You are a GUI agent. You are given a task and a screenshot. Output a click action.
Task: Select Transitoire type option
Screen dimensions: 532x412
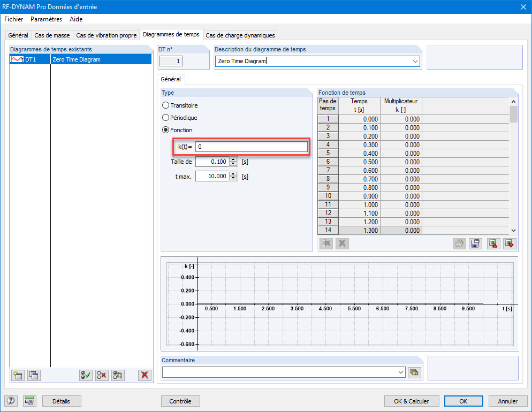pyautogui.click(x=165, y=105)
